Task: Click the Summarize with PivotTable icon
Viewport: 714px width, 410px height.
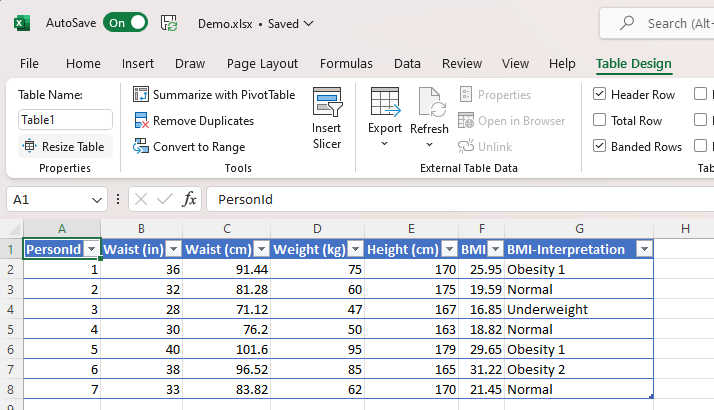Action: [141, 94]
